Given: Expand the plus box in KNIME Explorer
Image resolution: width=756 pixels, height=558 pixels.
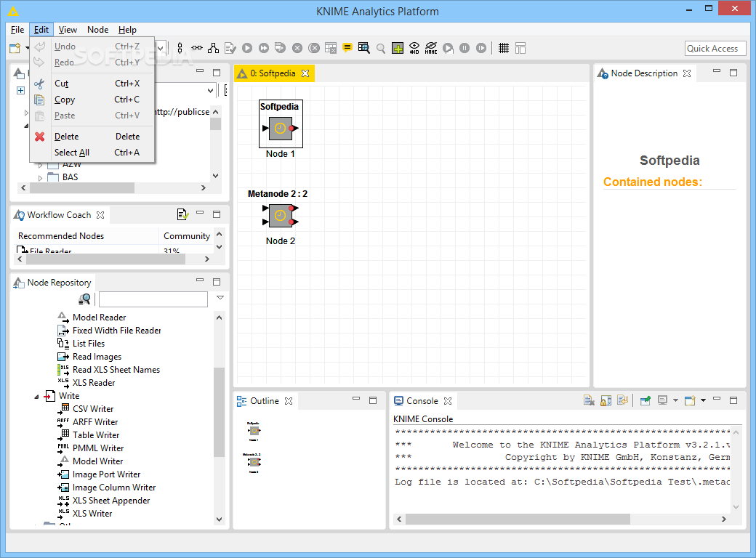Looking at the screenshot, I should 21,91.
